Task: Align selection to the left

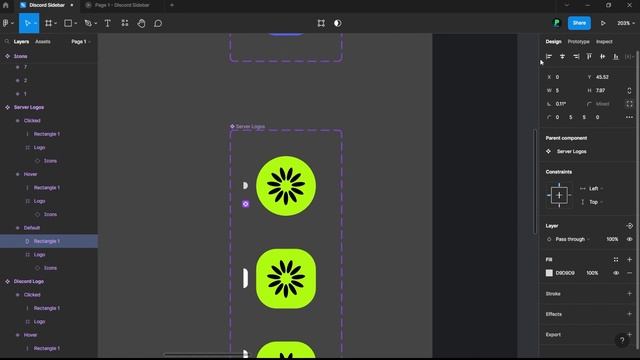Action: pyautogui.click(x=549, y=57)
